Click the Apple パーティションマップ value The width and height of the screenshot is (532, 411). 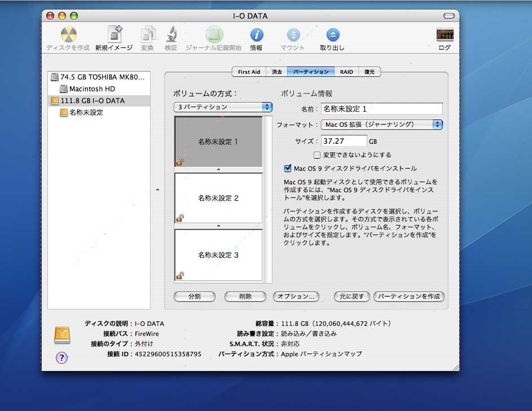pyautogui.click(x=322, y=354)
